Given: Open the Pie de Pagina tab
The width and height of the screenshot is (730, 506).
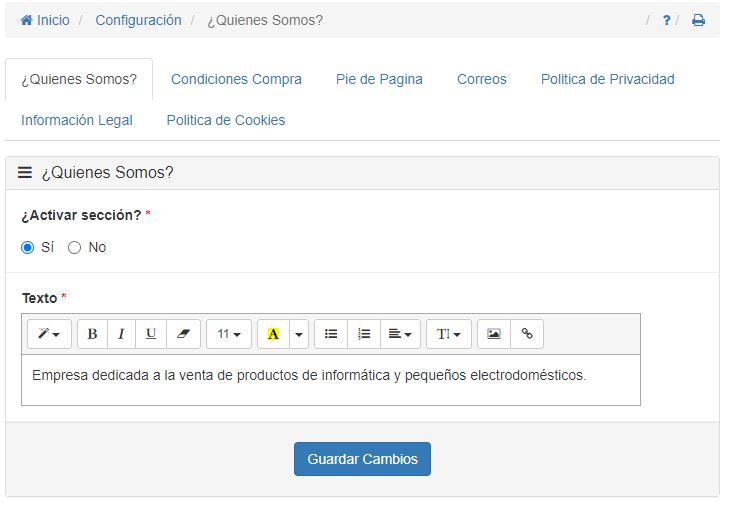Looking at the screenshot, I should pos(379,79).
